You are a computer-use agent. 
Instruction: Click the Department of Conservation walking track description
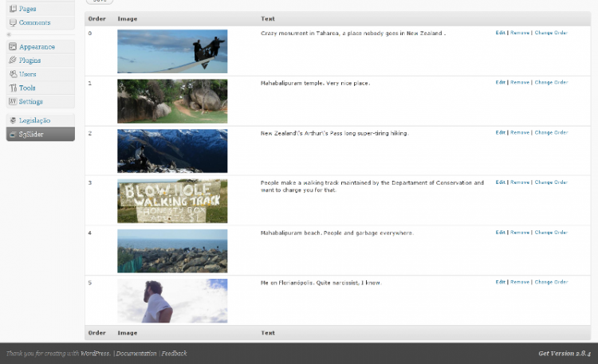pos(372,186)
